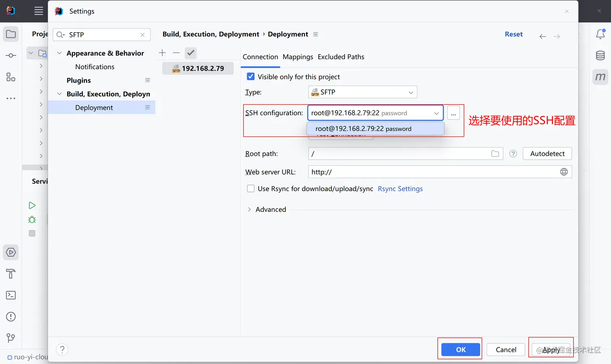Collapse the project root tree chevron
The height and width of the screenshot is (364, 611).
coord(31,53)
